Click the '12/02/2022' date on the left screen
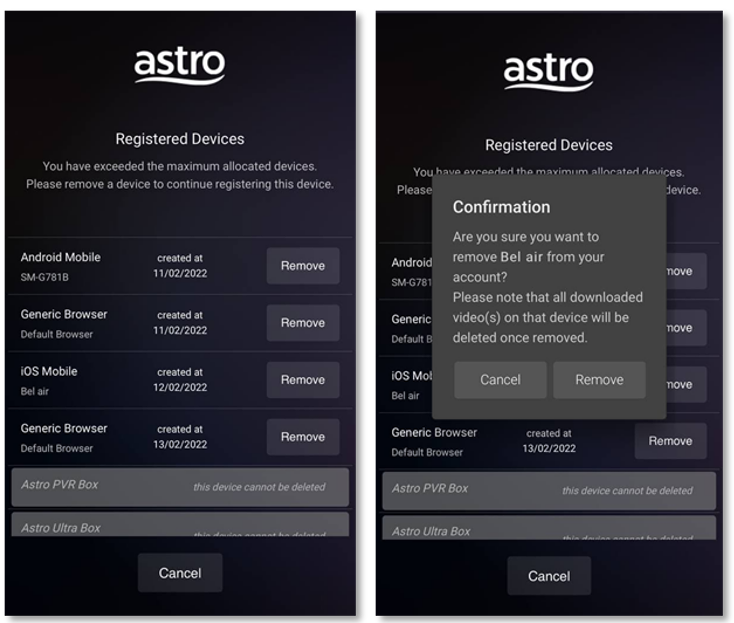The width and height of the screenshot is (734, 623). tap(180, 388)
